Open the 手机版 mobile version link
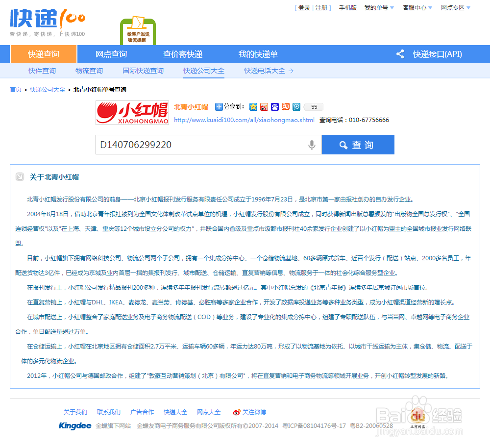Image resolution: width=490 pixels, height=448 pixels. point(348,8)
